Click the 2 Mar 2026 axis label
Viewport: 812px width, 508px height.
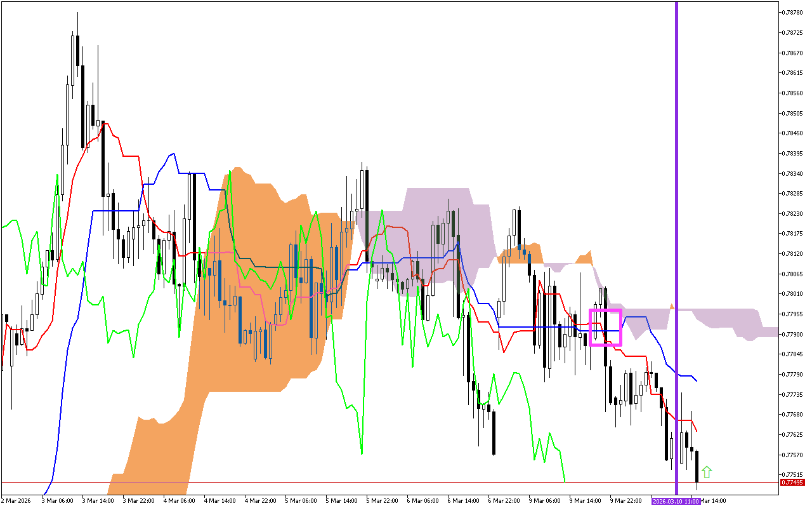[16, 500]
